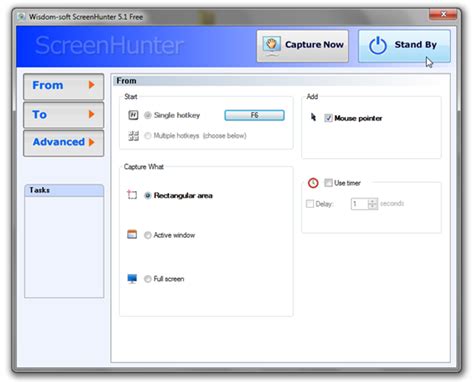Viewport: 474px width, 382px height.
Task: Click the ScreenHunter logo text
Action: [109, 46]
